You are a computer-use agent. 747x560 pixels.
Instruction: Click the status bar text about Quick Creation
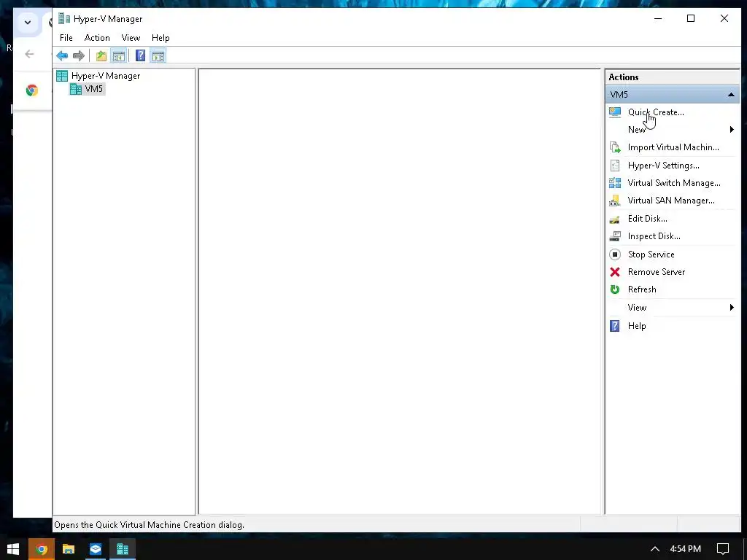click(149, 525)
